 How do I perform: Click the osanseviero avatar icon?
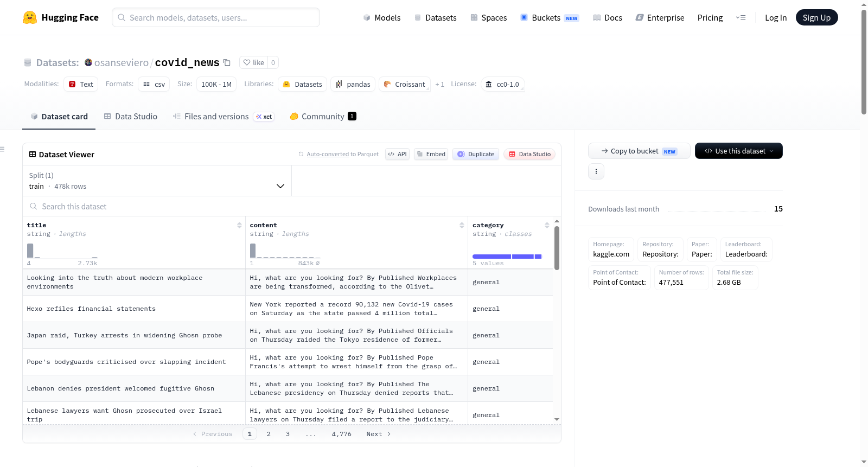88,62
